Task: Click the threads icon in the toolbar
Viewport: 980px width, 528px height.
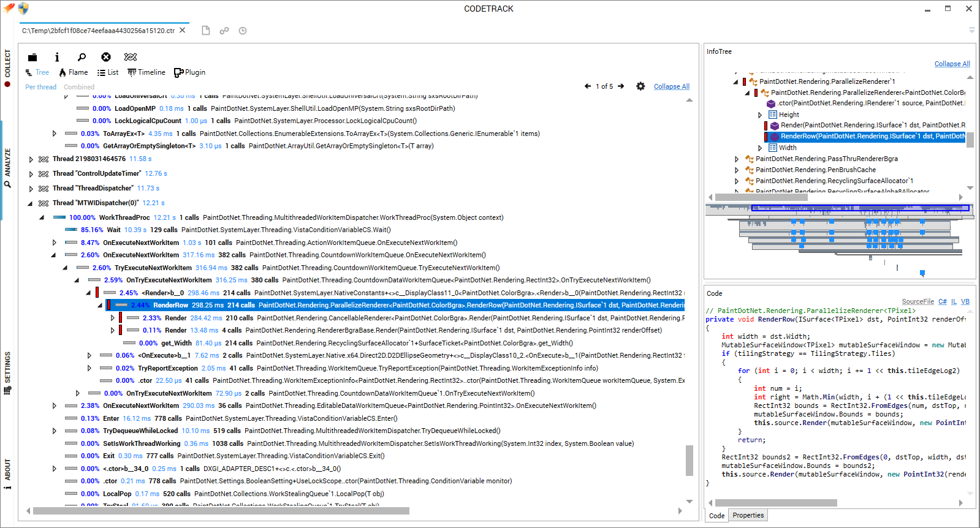Action: tap(131, 57)
